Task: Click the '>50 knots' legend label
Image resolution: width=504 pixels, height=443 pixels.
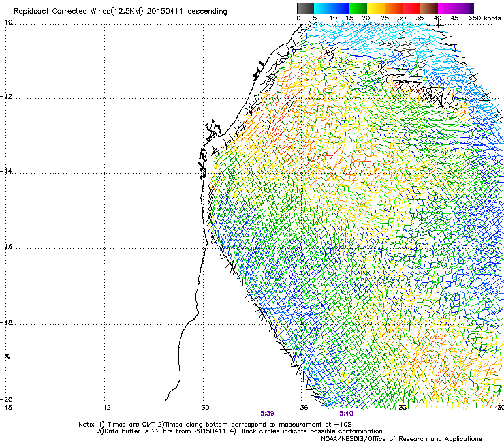Action: pyautogui.click(x=484, y=18)
